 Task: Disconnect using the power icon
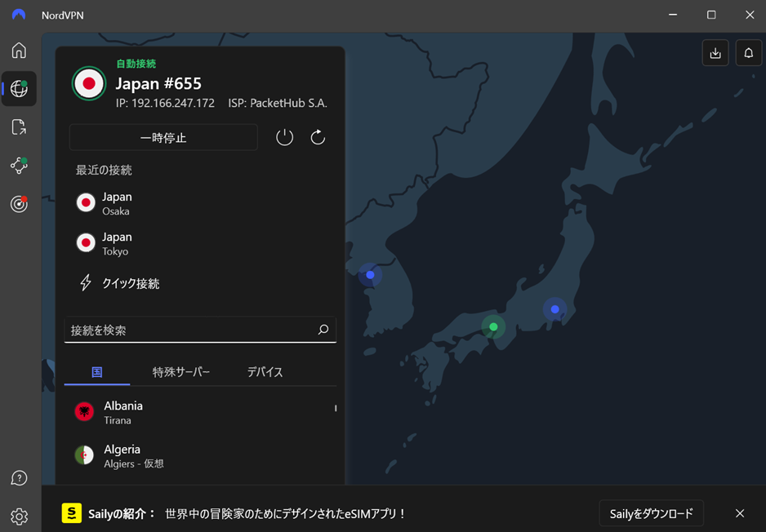point(284,138)
